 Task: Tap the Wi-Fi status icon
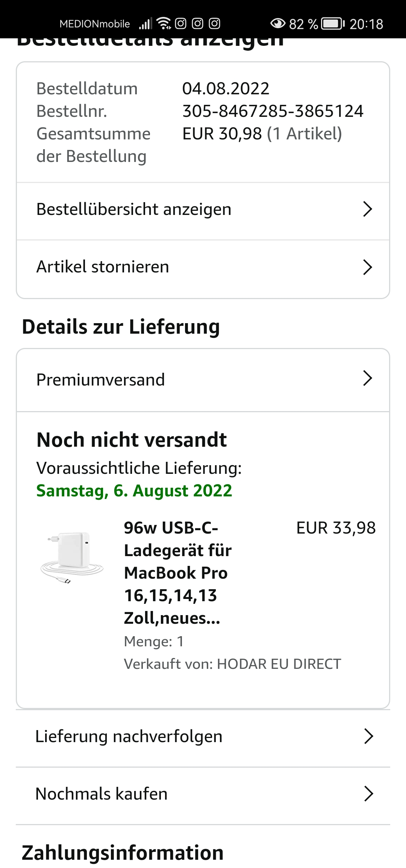(164, 24)
